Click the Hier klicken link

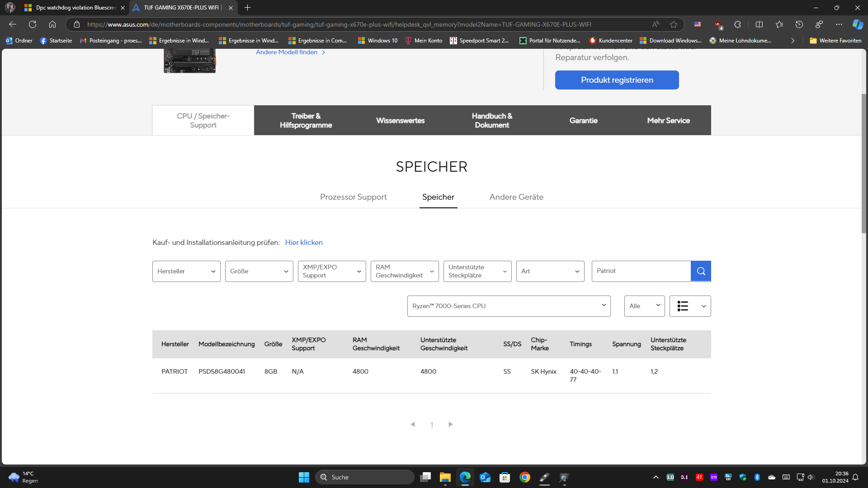(x=304, y=243)
